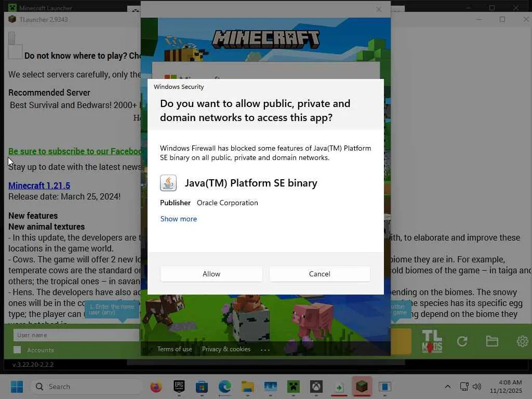Open TL Mods in TLauncher
This screenshot has width=532, height=399.
click(x=432, y=341)
